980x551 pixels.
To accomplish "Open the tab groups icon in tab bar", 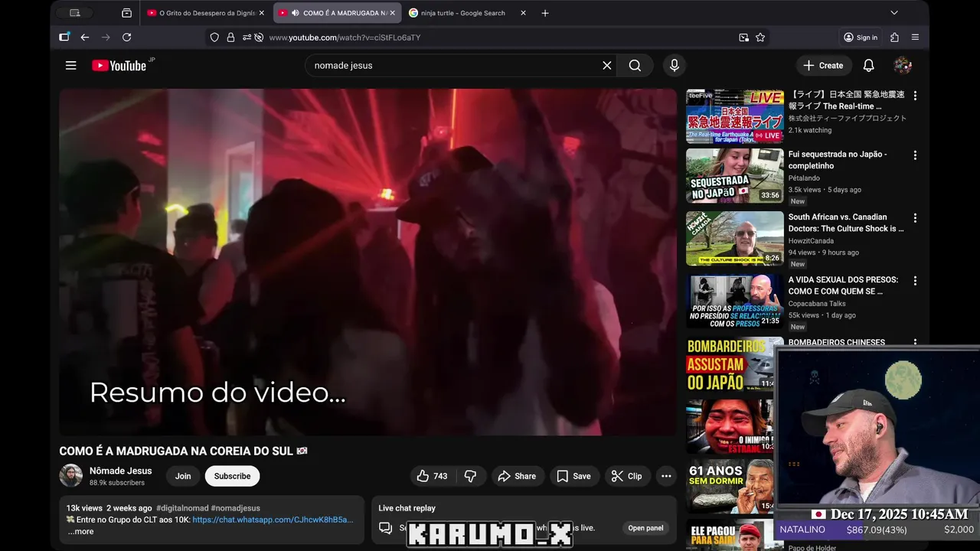I will [x=126, y=13].
